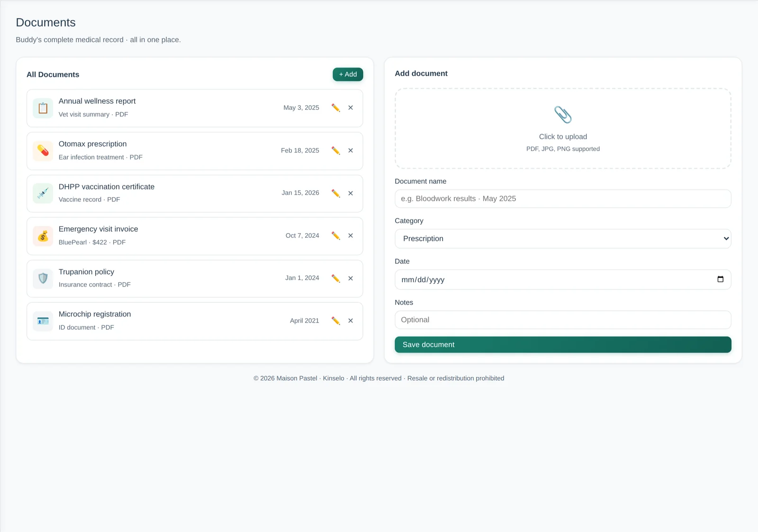Click 'Insurance contract · PDF' subtitle

tap(95, 285)
